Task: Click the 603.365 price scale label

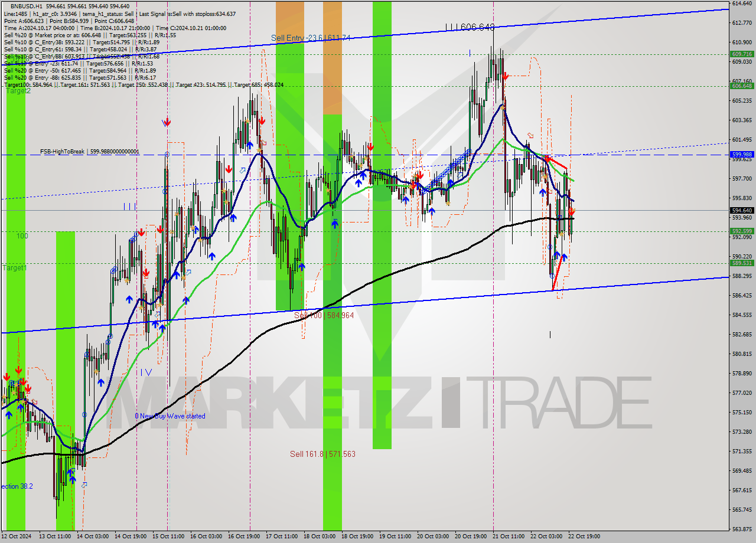Action: point(742,120)
